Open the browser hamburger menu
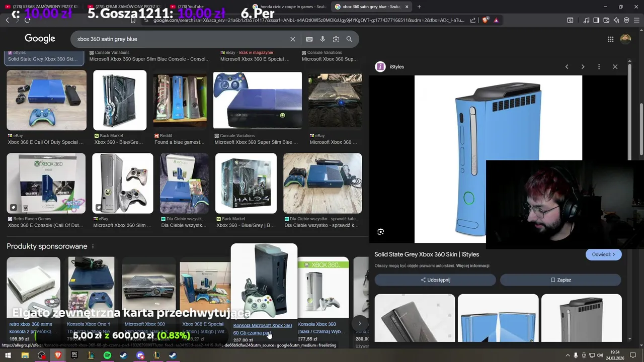 [637, 20]
